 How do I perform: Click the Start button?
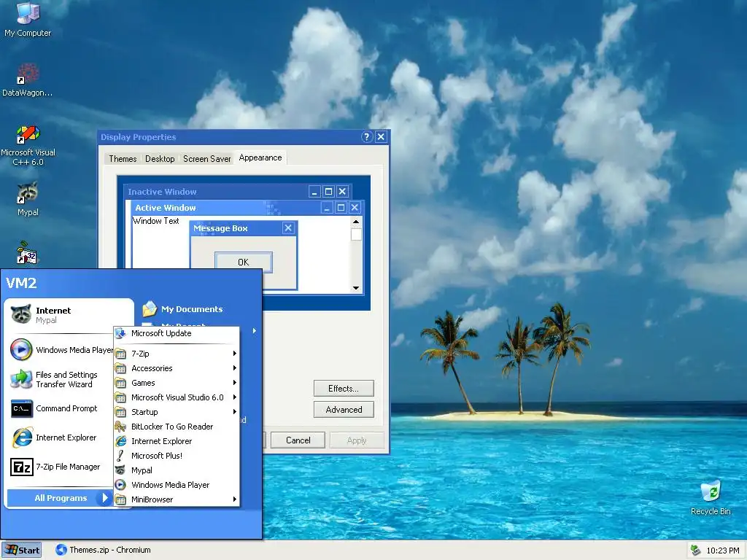pos(21,550)
